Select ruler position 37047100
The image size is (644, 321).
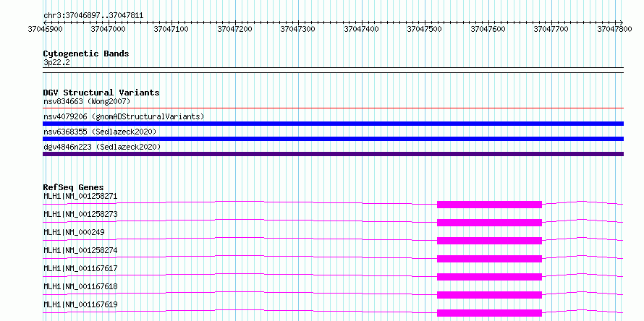[x=171, y=29]
